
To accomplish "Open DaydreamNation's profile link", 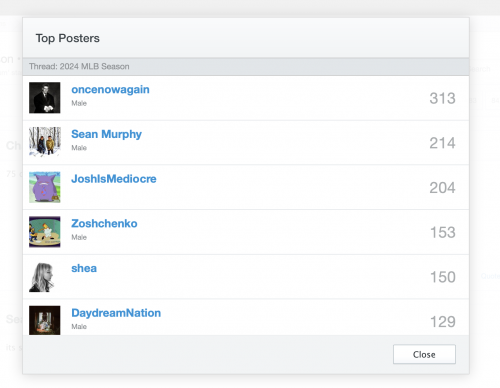I will (x=116, y=313).
